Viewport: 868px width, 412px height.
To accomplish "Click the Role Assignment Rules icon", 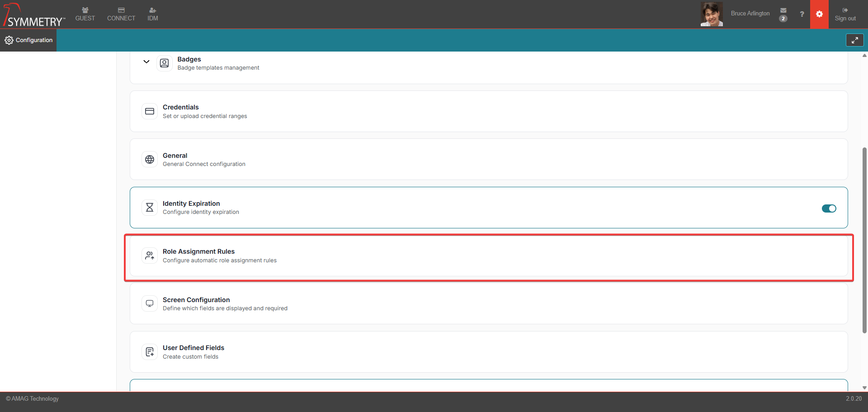I will tap(150, 256).
